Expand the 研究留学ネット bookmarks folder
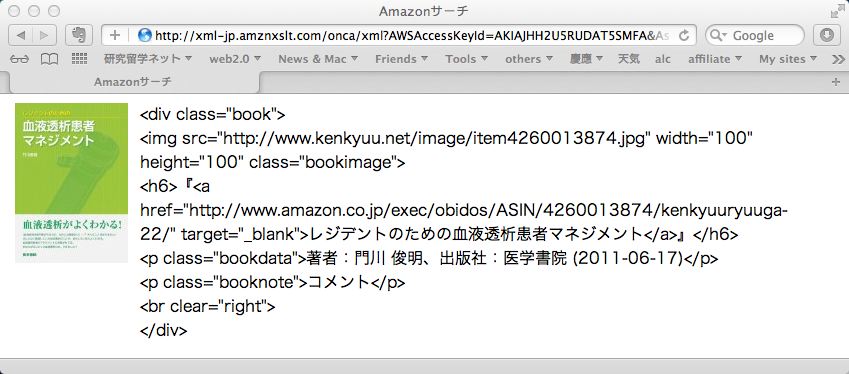Viewport: 849px width, 374px height. tap(148, 59)
